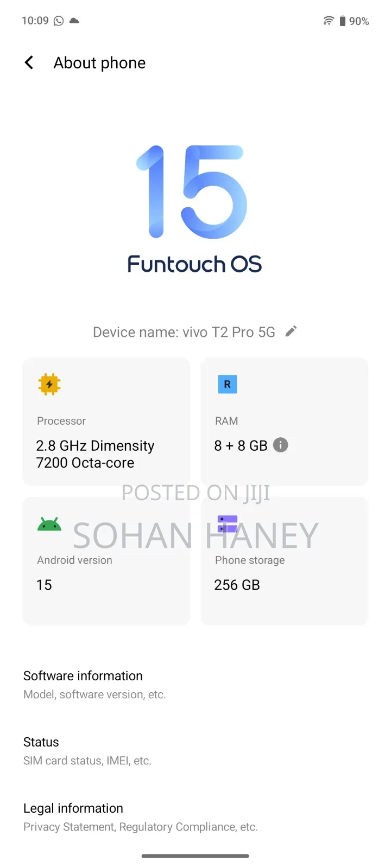Select the Processor chip icon
This screenshot has height=868, width=391.
pos(49,384)
